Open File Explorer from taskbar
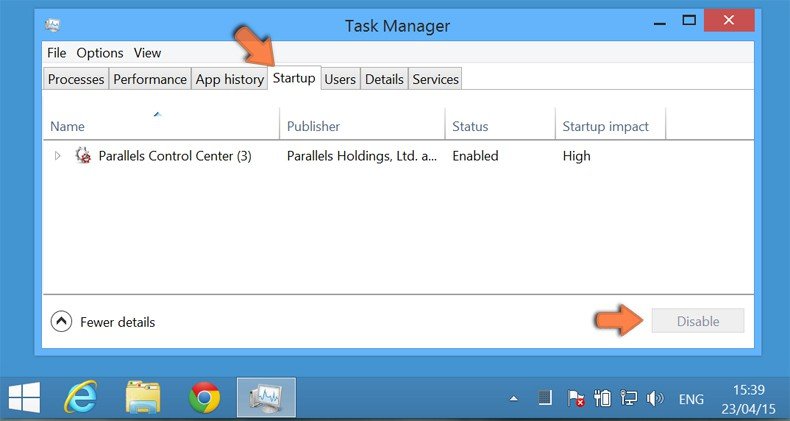 [x=143, y=397]
